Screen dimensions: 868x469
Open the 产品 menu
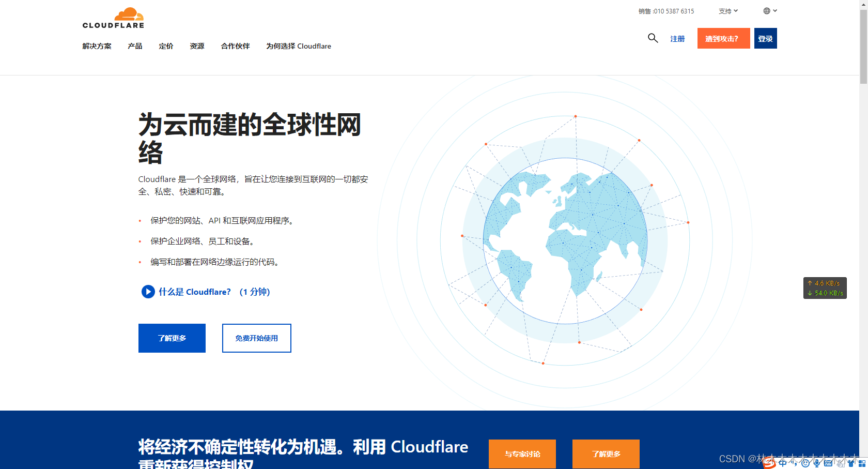[135, 46]
